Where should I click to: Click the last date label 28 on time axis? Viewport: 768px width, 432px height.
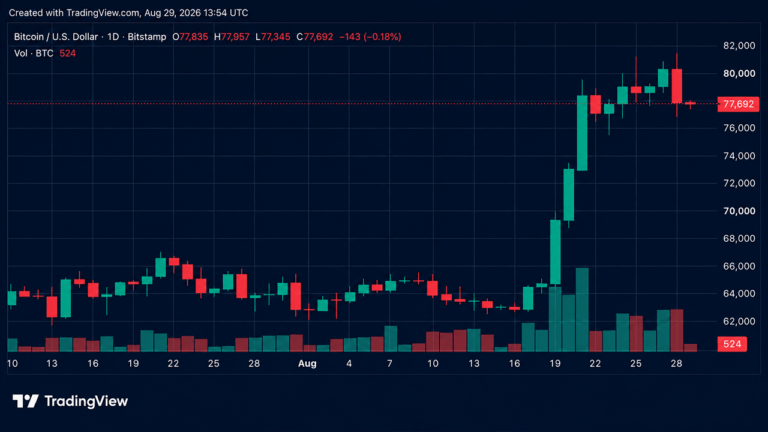pyautogui.click(x=676, y=363)
